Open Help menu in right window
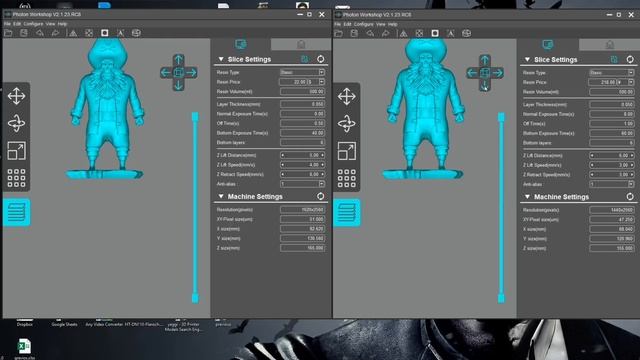 (392, 24)
